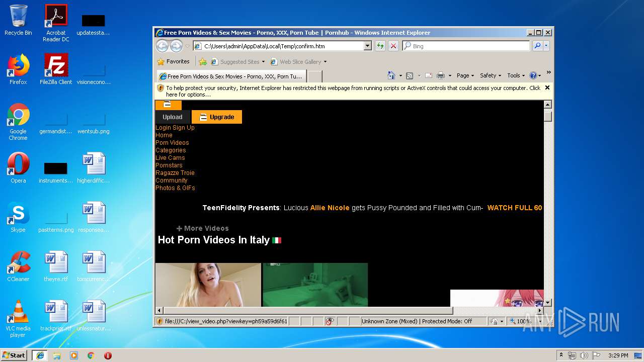
Task: Click the vertical scrollbar up arrow
Action: [x=548, y=105]
